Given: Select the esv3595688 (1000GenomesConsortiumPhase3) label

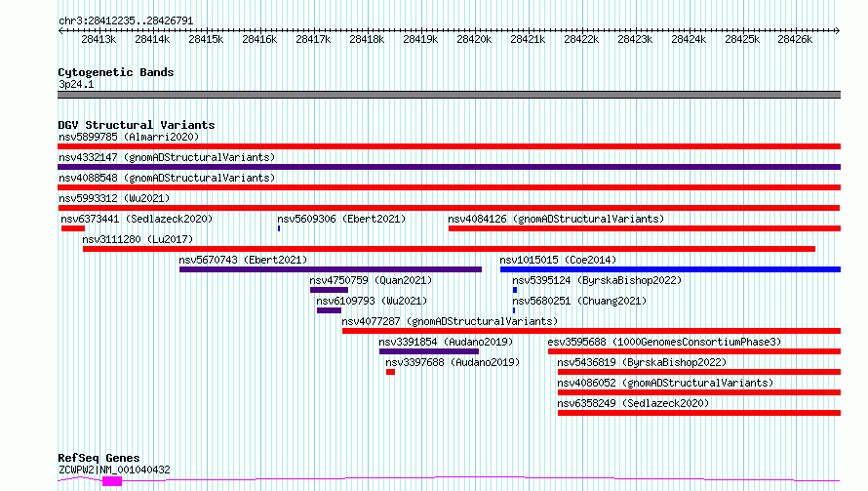Looking at the screenshot, I should (x=664, y=342).
